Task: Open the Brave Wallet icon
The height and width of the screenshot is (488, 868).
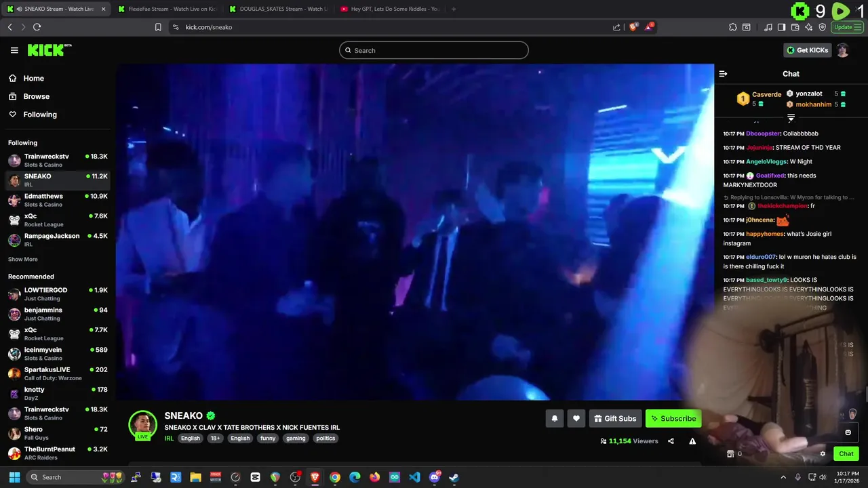Action: [x=795, y=27]
